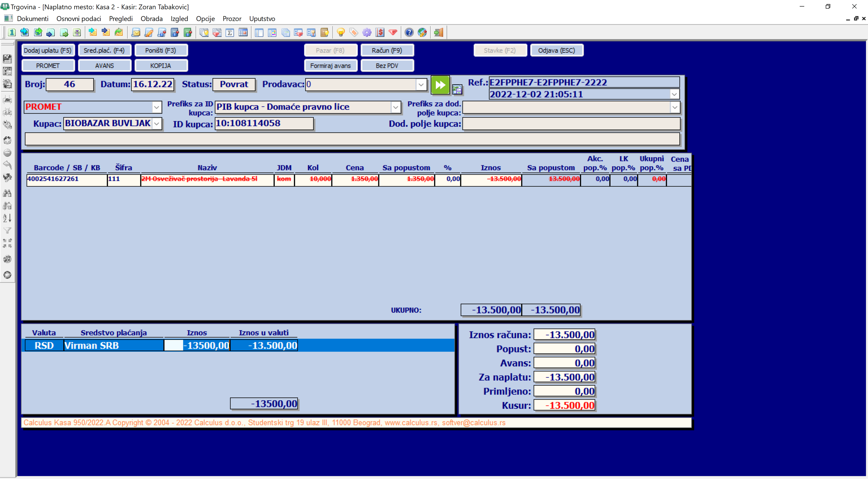Click the green fast-forward arrows button

440,85
